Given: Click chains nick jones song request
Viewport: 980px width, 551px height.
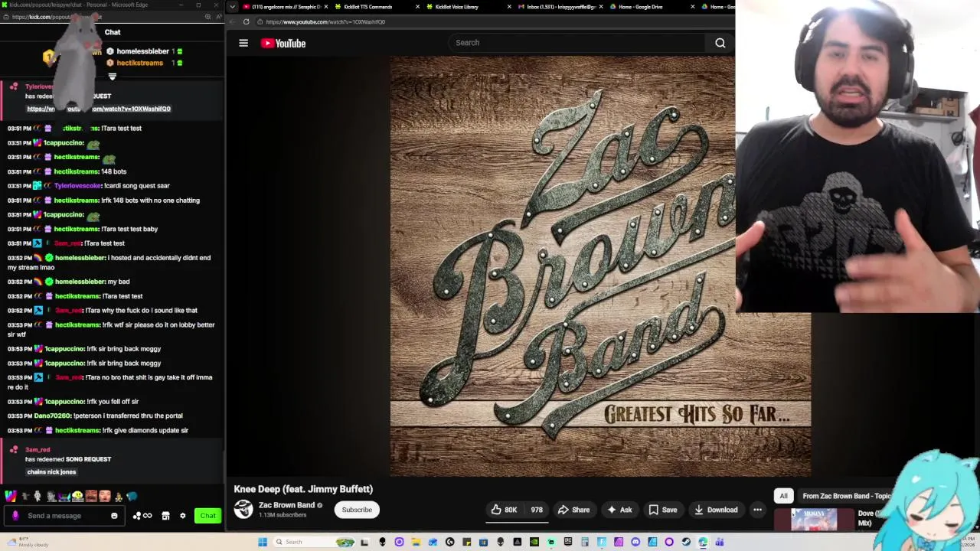Looking at the screenshot, I should (51, 472).
